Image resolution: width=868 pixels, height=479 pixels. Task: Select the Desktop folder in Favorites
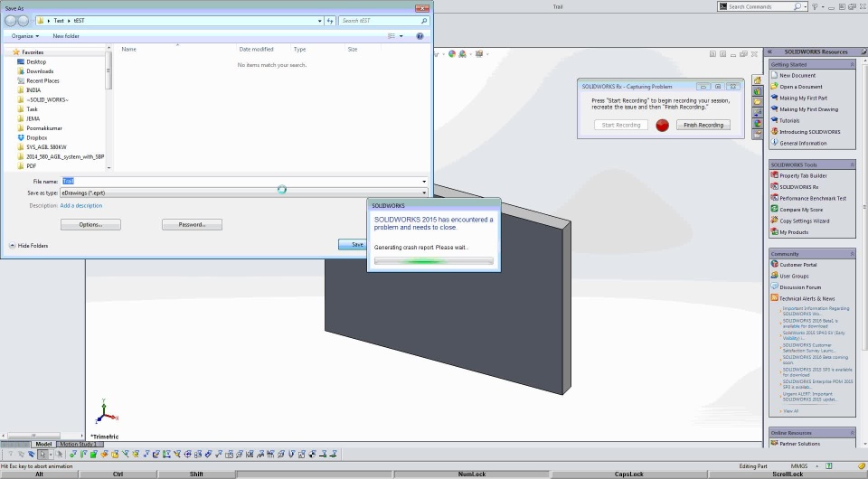point(36,61)
